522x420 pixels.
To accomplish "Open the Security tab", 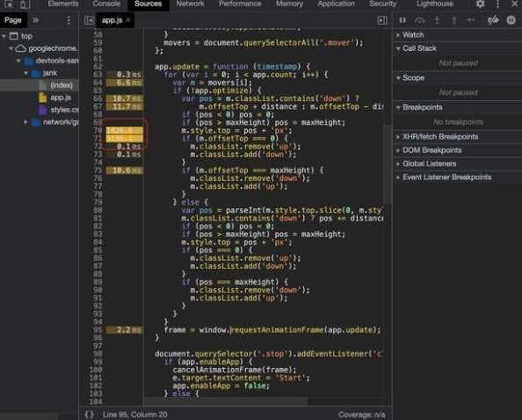I will pos(382,4).
